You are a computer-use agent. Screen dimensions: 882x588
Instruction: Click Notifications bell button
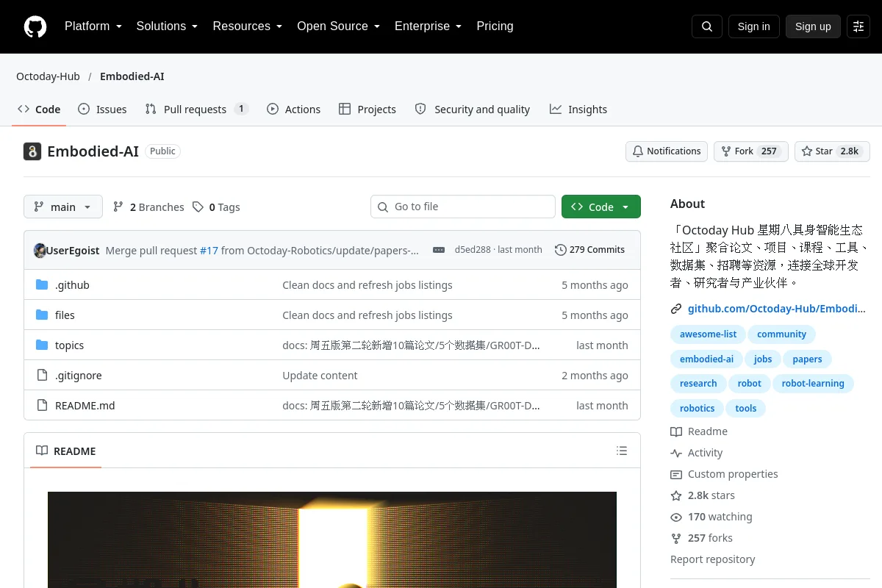click(667, 151)
